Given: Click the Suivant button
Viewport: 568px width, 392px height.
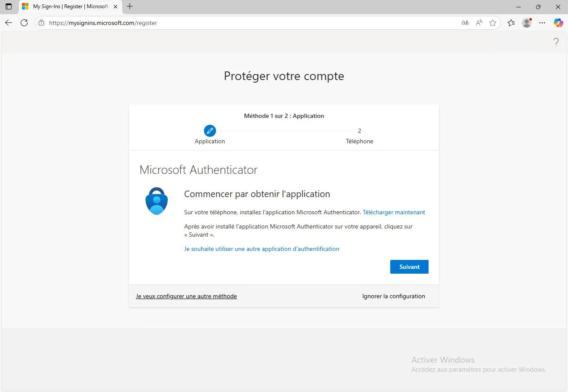Looking at the screenshot, I should 409,267.
